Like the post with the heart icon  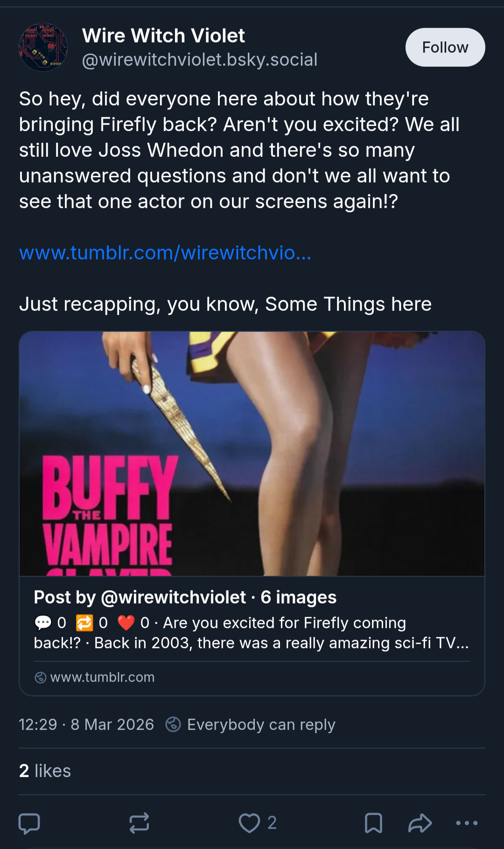coord(249,823)
